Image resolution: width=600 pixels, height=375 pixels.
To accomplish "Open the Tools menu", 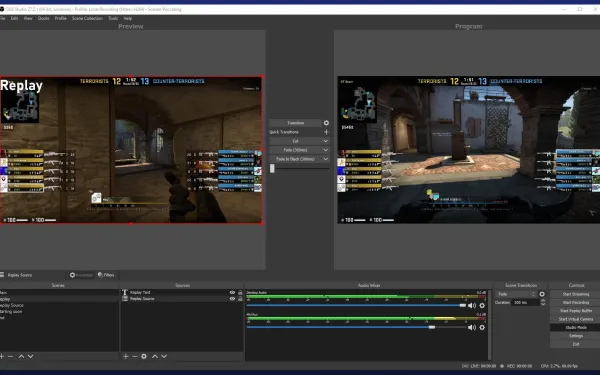I will pyautogui.click(x=113, y=18).
